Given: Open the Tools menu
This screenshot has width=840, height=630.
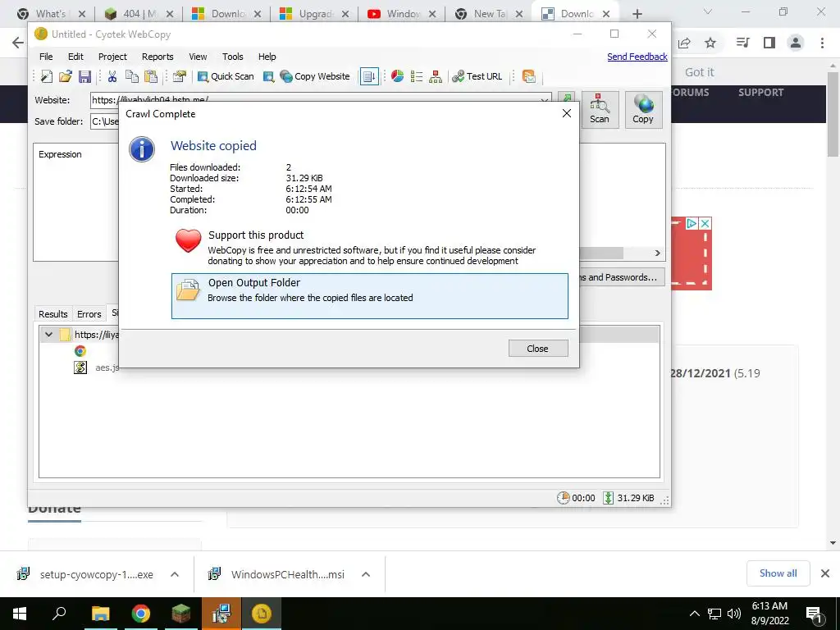Looking at the screenshot, I should [x=232, y=57].
